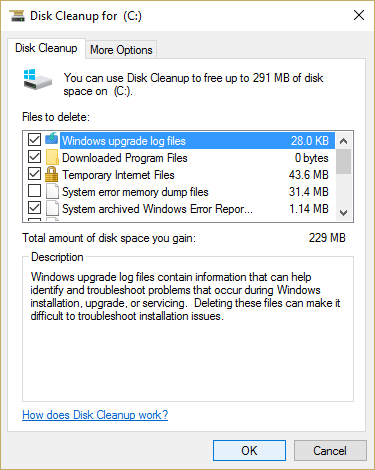Select the Disk Cleanup tab
Screen dimensions: 375x470
tap(46, 48)
